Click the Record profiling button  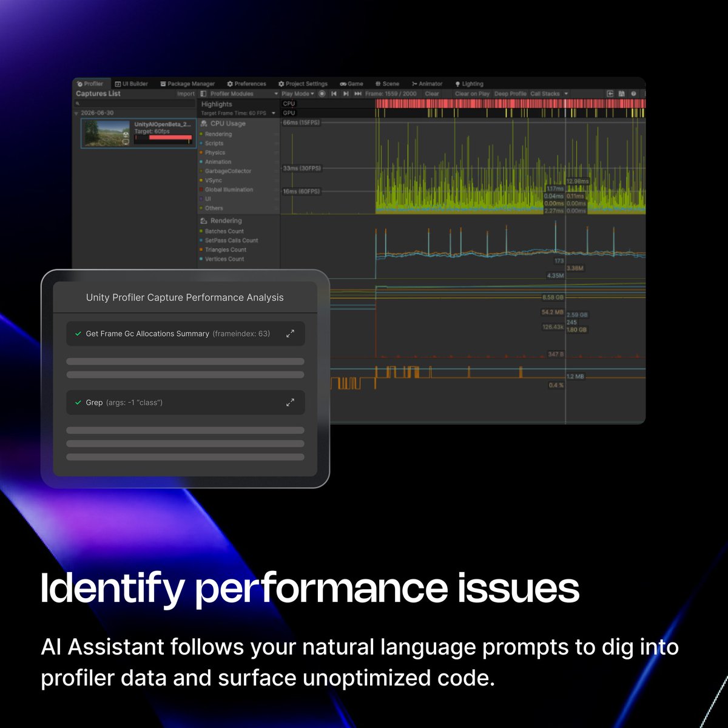[x=322, y=94]
